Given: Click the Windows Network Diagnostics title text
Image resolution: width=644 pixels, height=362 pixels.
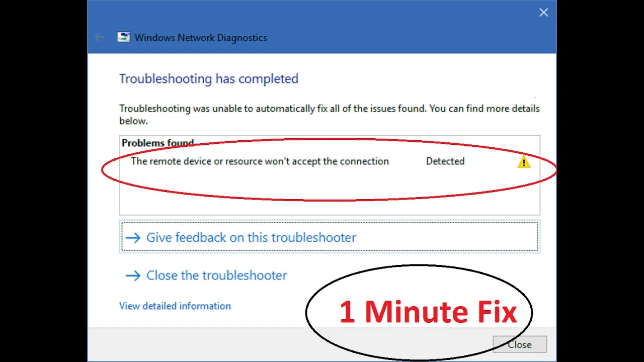Looking at the screenshot, I should 201,38.
